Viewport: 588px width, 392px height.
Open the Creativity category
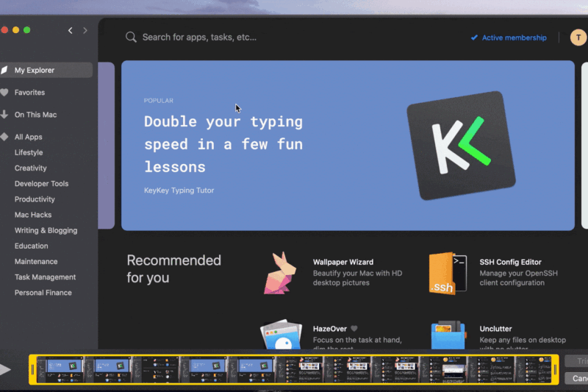pyautogui.click(x=30, y=168)
